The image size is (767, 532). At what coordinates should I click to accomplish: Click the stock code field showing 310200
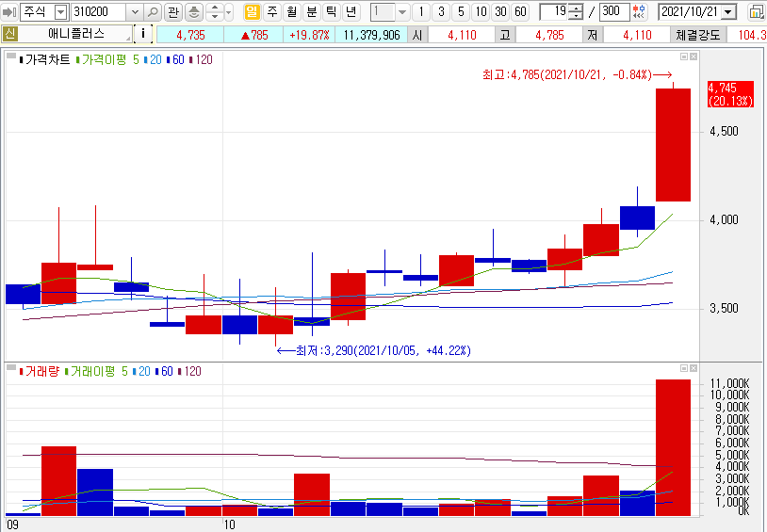[x=99, y=11]
